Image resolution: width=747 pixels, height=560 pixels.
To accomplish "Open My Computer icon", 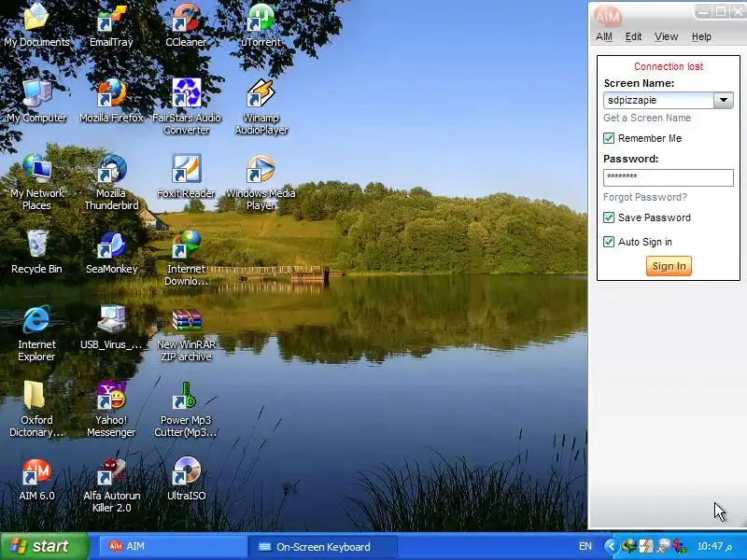I will point(36,101).
